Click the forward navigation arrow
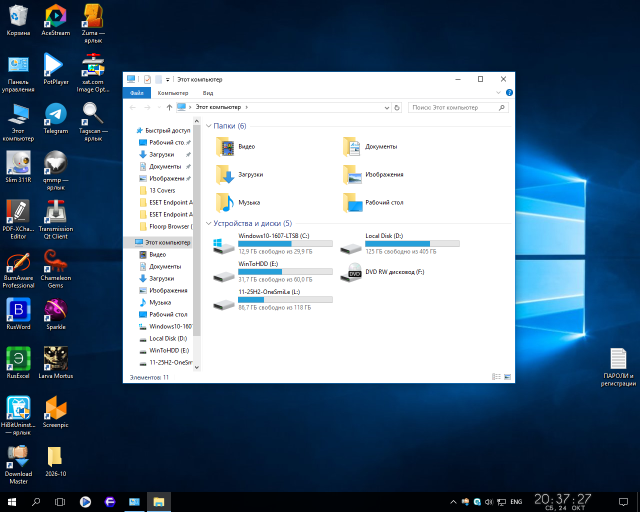The height and width of the screenshot is (512, 640). click(147, 107)
